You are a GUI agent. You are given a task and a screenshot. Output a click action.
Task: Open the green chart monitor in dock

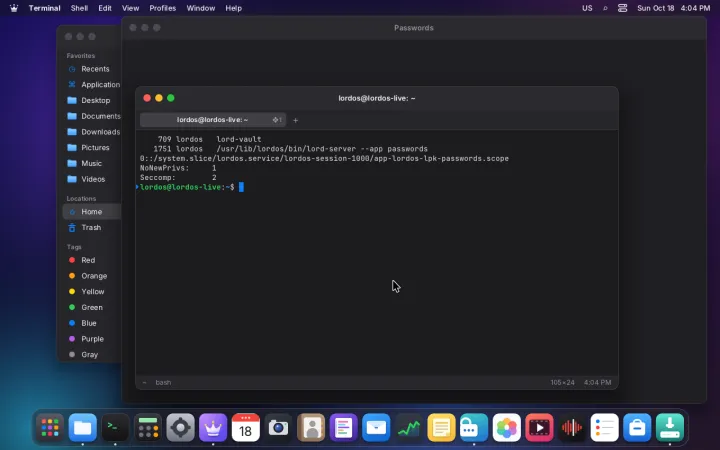409,428
